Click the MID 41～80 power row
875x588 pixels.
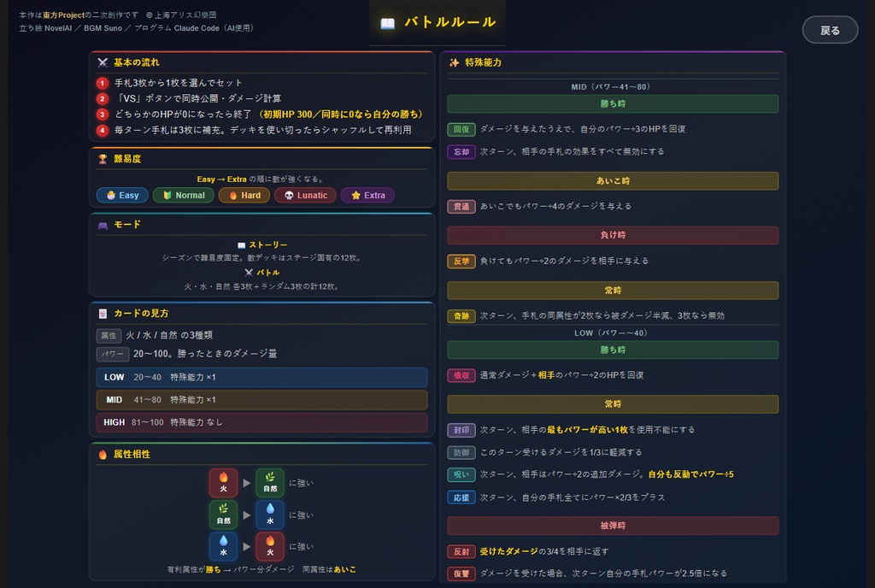coord(261,399)
